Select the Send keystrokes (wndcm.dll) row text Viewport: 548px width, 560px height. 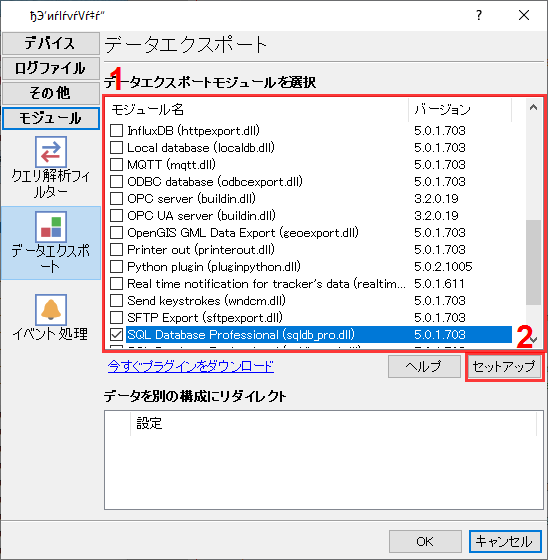click(x=206, y=301)
